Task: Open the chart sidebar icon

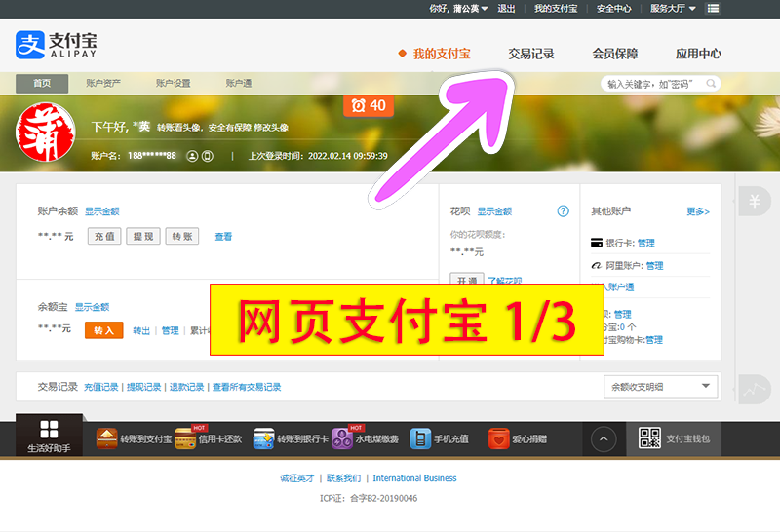Action: tap(755, 389)
